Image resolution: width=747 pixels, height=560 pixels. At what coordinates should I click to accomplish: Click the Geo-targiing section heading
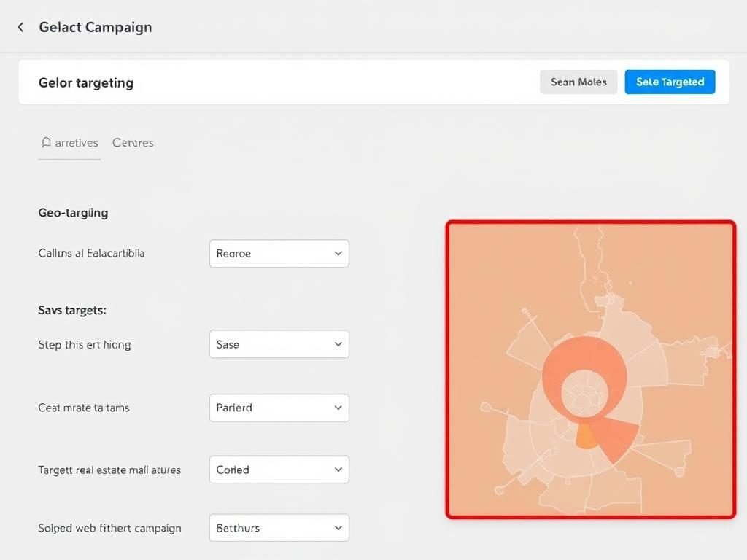74,213
